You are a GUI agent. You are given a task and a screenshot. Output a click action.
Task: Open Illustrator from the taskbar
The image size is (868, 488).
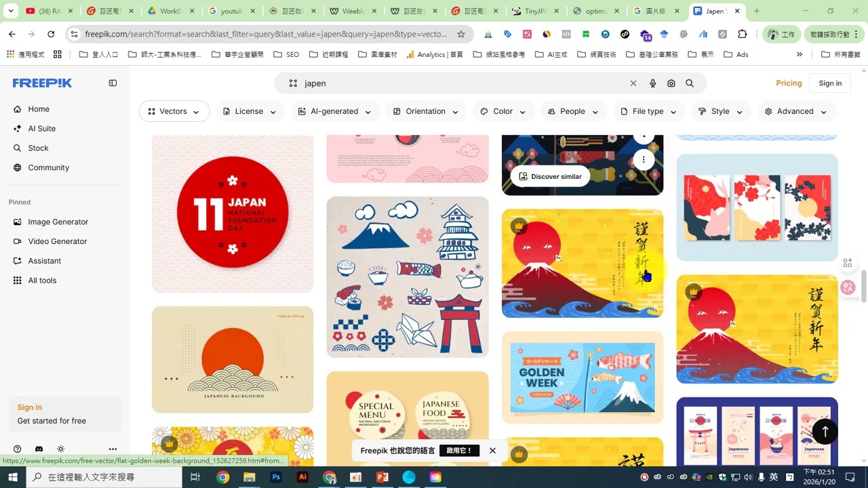click(x=302, y=477)
